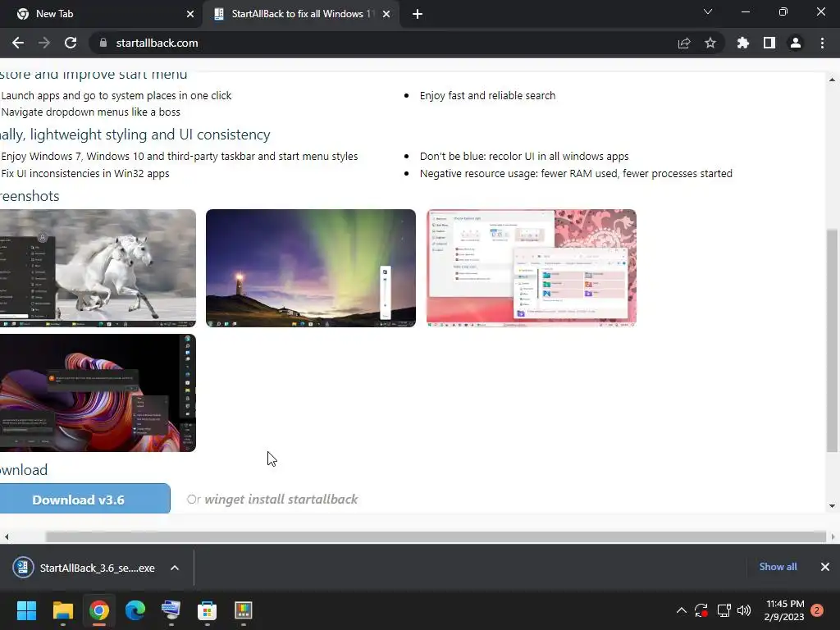Click Show all downloads link
Viewport: 840px width, 630px height.
[x=778, y=567]
